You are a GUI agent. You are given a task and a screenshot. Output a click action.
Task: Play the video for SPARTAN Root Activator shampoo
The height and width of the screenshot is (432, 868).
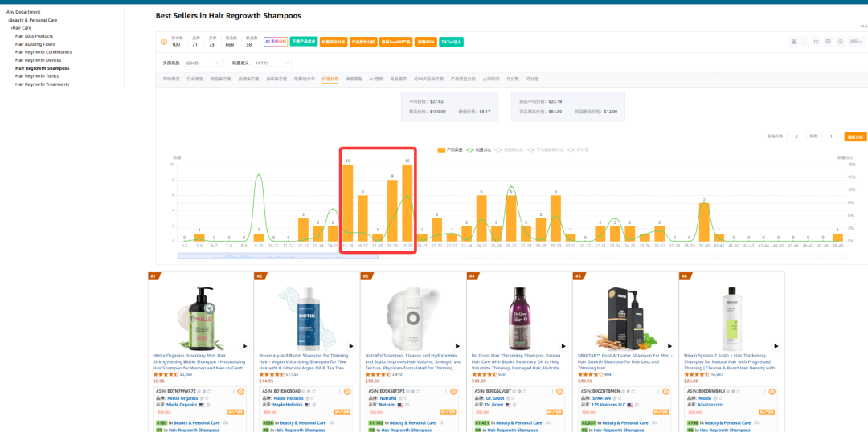[669, 346]
